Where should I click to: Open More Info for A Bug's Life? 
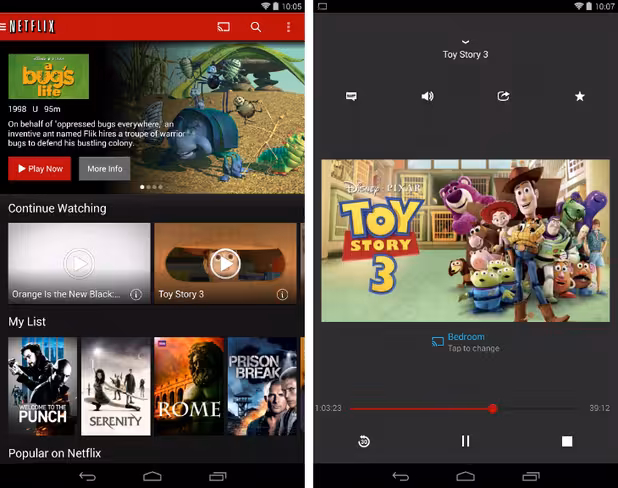coord(104,169)
